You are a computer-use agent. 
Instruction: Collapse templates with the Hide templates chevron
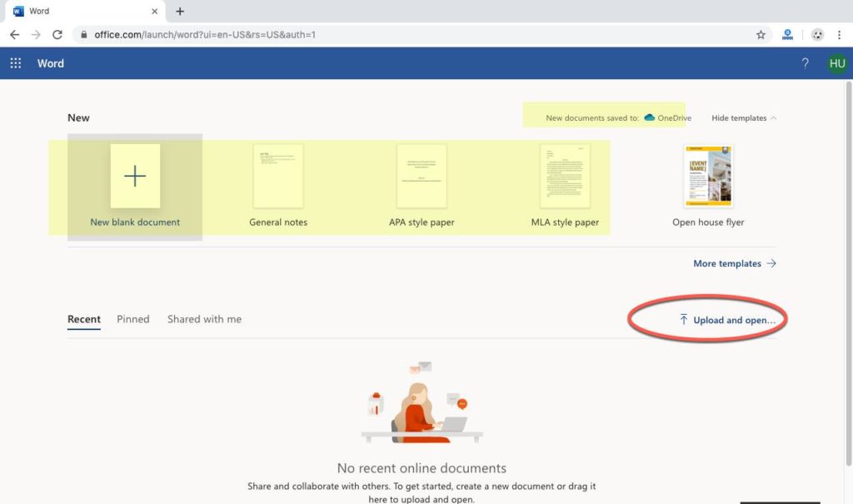(x=773, y=118)
